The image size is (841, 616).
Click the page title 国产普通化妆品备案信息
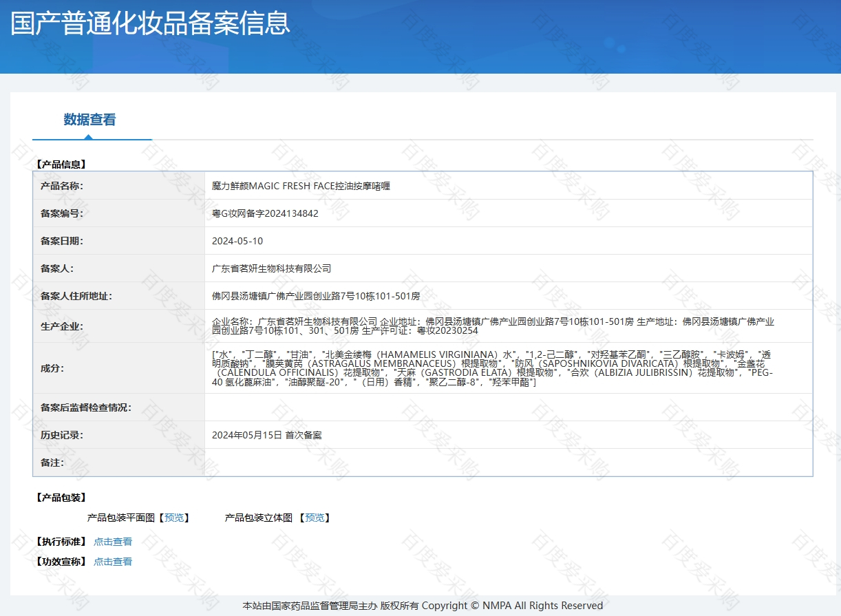150,23
